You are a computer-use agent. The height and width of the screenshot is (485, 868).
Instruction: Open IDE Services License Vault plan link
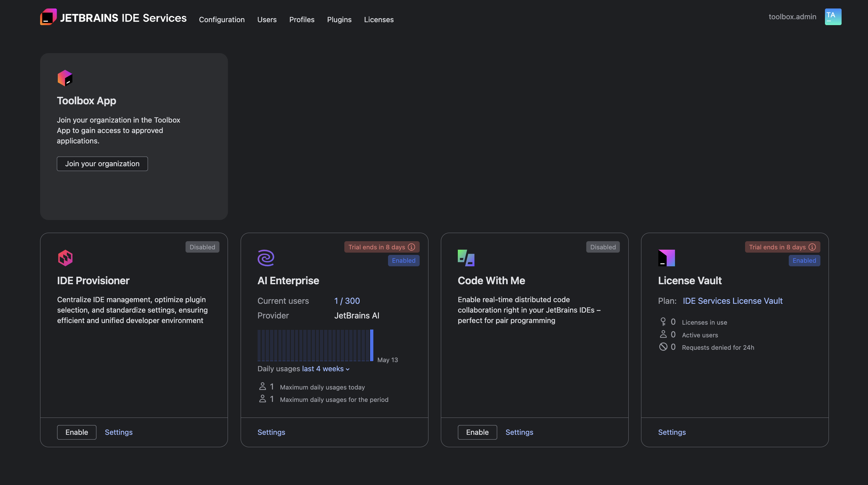tap(733, 301)
